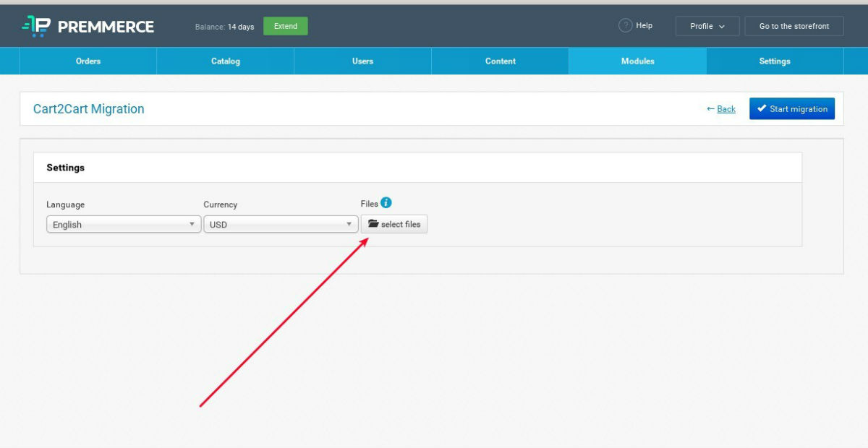The image size is (868, 448).
Task: Open the Settings menu
Action: pos(775,61)
